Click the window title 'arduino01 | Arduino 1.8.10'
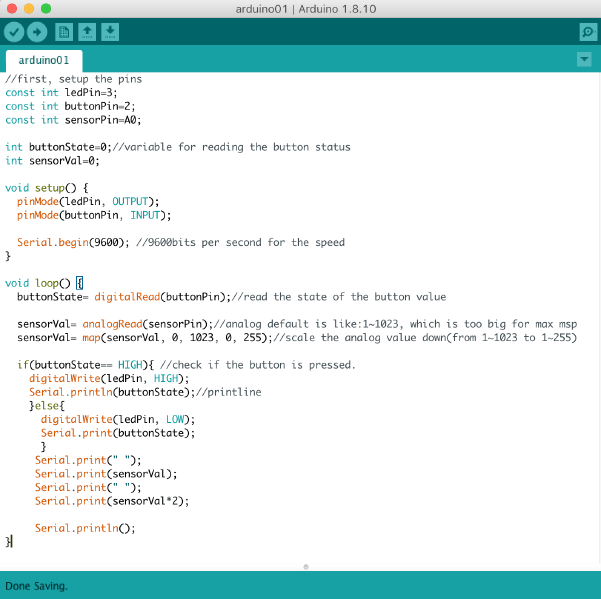Screen dimensions: 601x599 point(306,9)
